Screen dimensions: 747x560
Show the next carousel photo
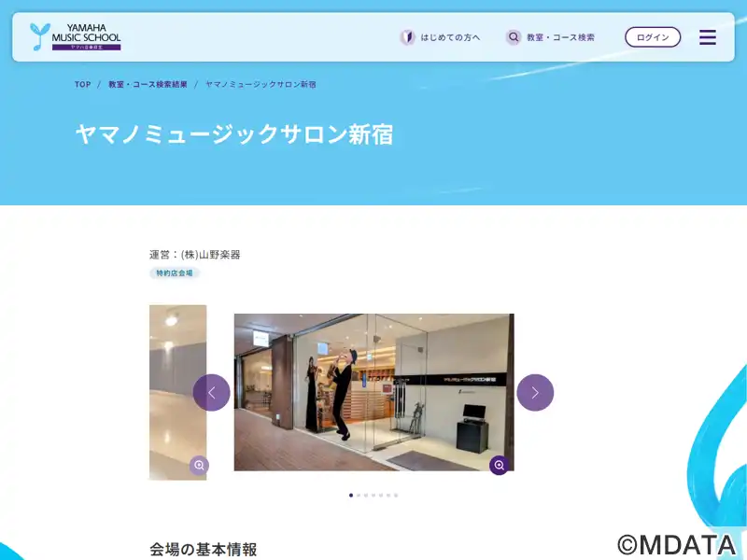point(535,392)
